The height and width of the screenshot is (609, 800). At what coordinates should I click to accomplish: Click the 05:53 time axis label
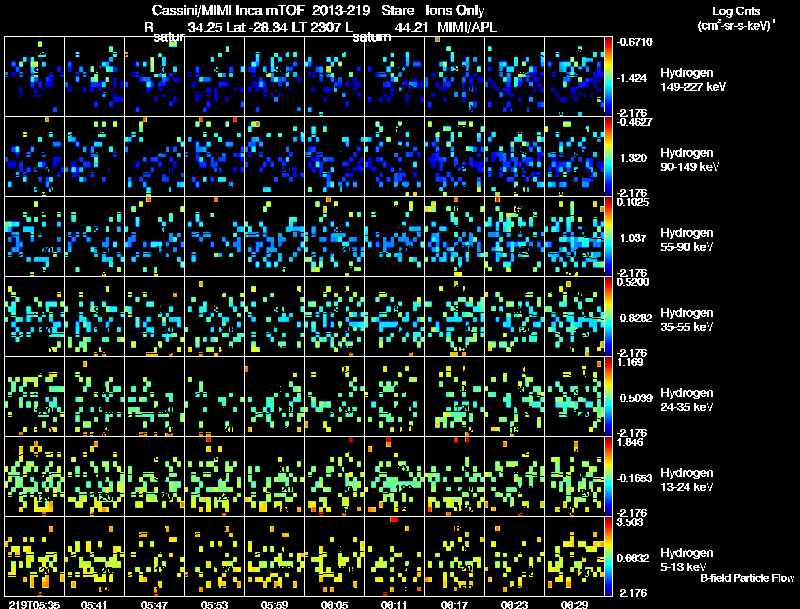214,604
